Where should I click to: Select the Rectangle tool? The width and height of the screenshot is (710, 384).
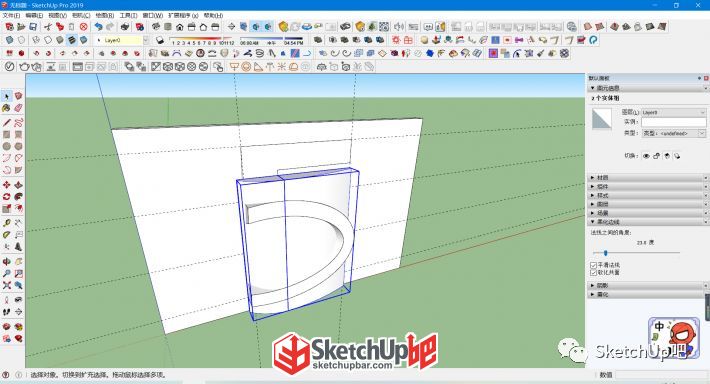click(x=6, y=134)
